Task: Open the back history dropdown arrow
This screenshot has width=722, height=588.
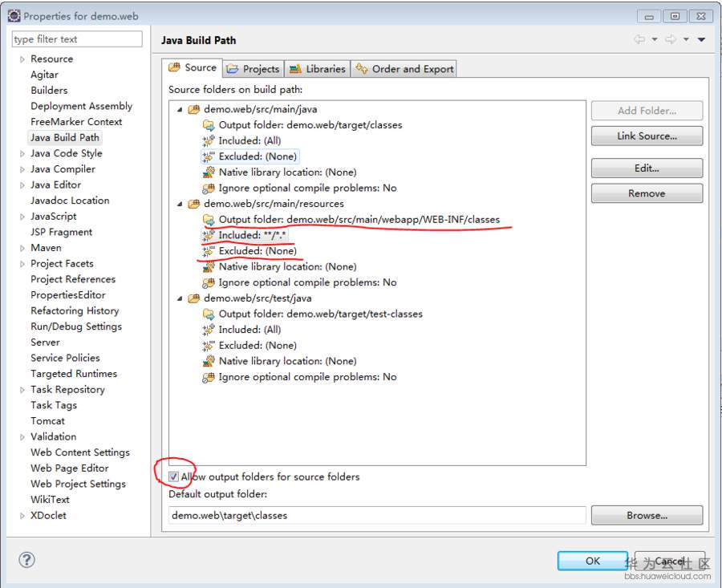Action: pyautogui.click(x=655, y=39)
